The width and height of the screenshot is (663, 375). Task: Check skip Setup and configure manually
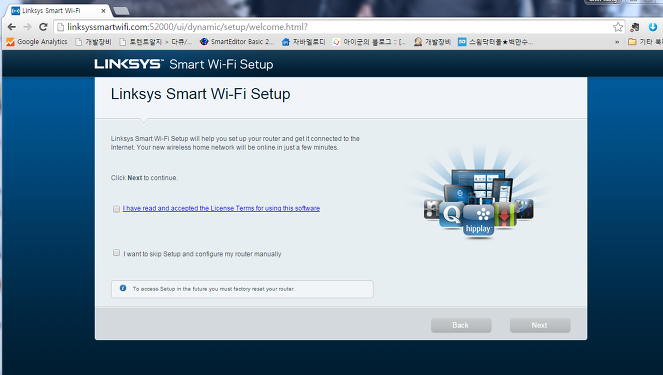[116, 253]
